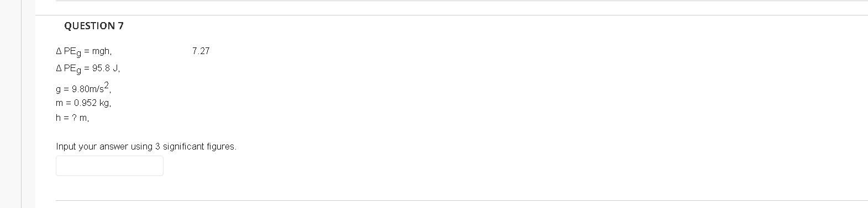Click the numeral 7 in the question heading
The image size is (868, 208).
[x=121, y=26]
